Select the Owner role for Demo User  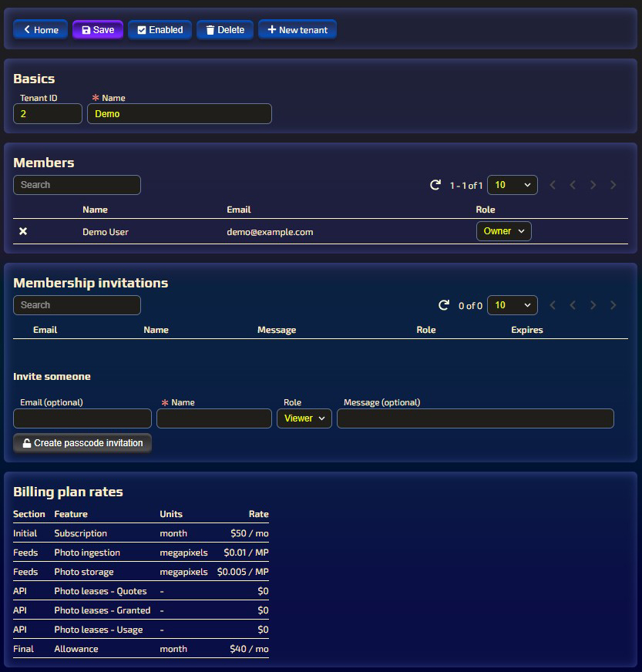pyautogui.click(x=503, y=230)
